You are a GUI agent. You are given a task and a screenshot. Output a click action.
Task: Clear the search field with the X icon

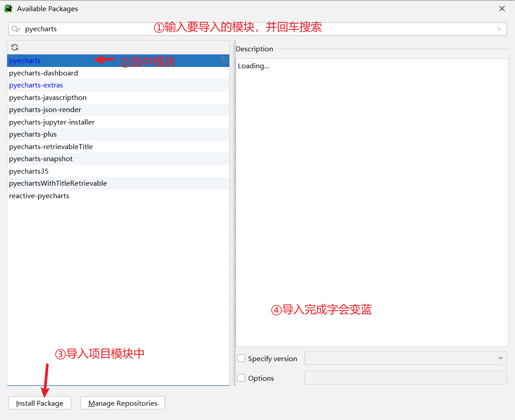click(x=499, y=29)
